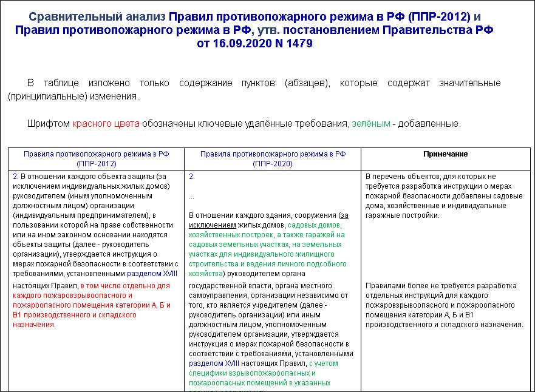Click the ellipsis '...' in the ППР-2020 column
535x392 pixels.
[x=192, y=196]
